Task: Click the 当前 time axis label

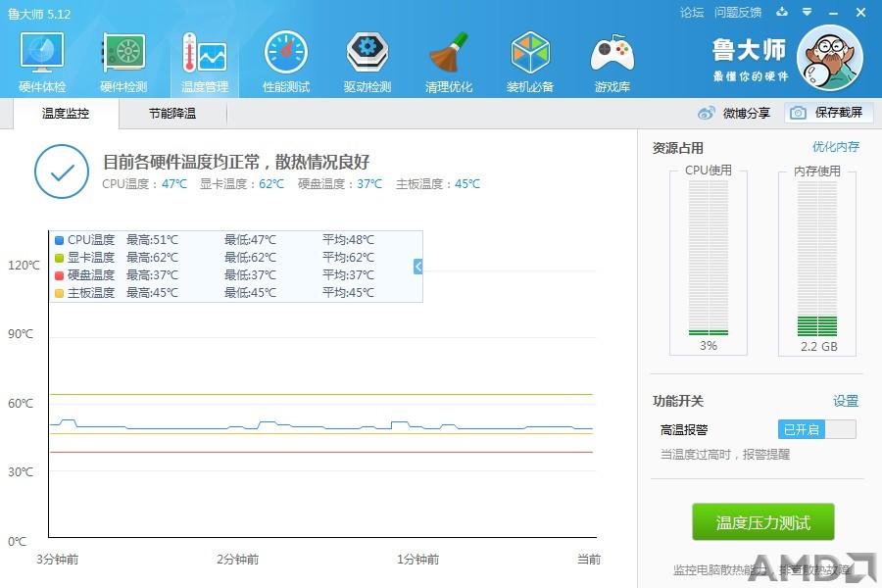Action: 589,560
